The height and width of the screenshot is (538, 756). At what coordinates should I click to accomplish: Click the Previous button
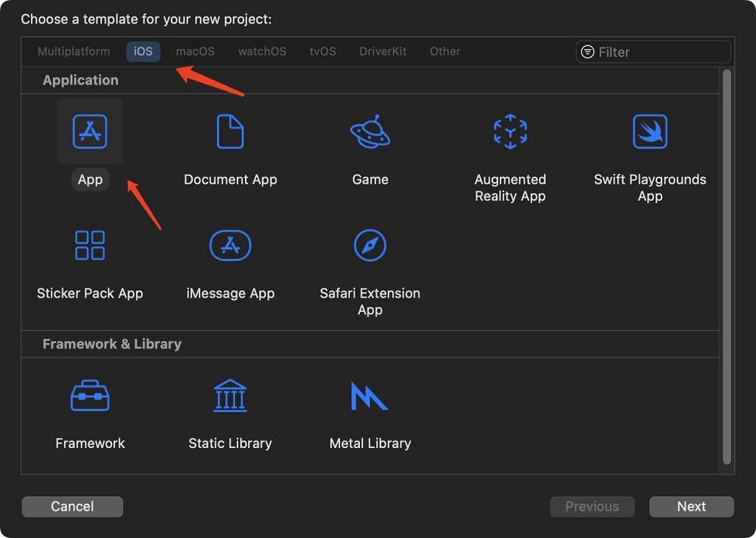click(592, 506)
